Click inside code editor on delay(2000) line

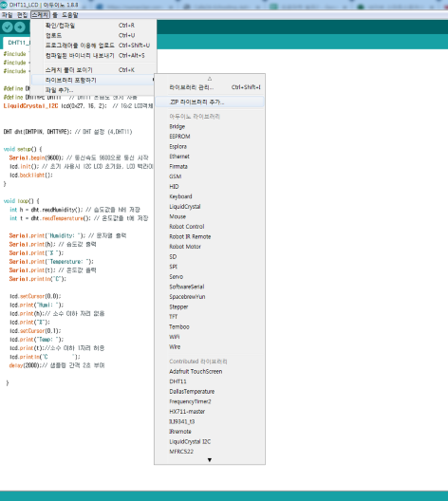click(x=57, y=365)
